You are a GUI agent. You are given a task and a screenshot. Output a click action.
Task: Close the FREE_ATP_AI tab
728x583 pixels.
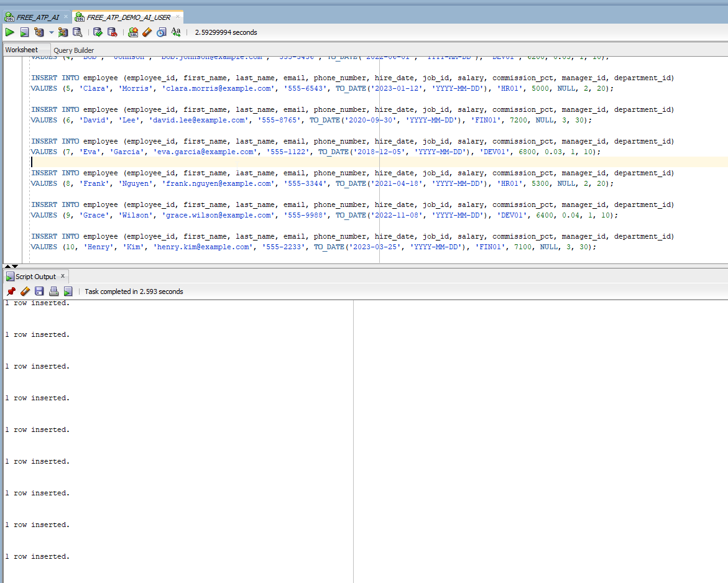(x=65, y=17)
